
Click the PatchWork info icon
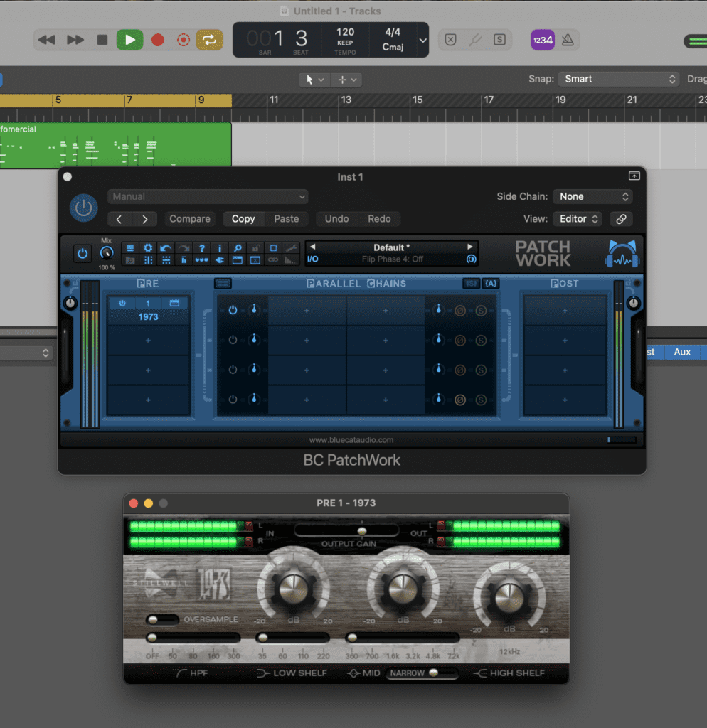tap(220, 248)
